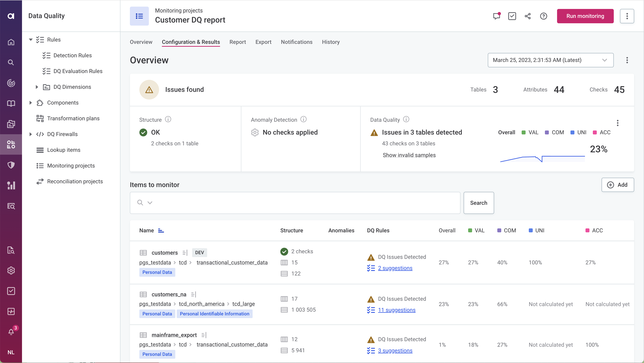Click the share icon in header
Screen dimensions: 644x363
(x=528, y=16)
